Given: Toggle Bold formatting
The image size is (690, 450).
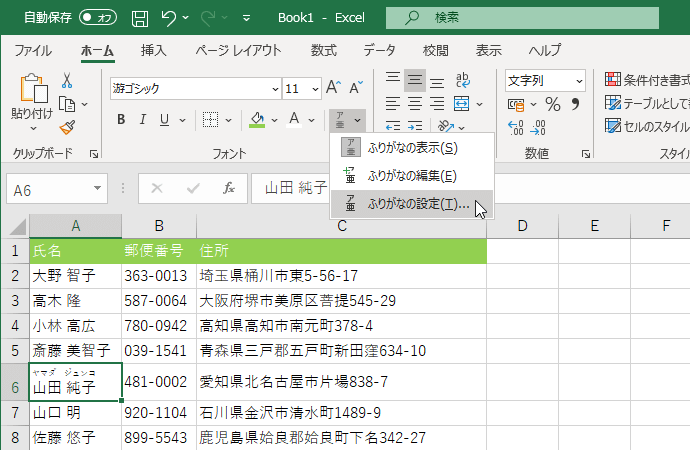Looking at the screenshot, I should pos(121,120).
